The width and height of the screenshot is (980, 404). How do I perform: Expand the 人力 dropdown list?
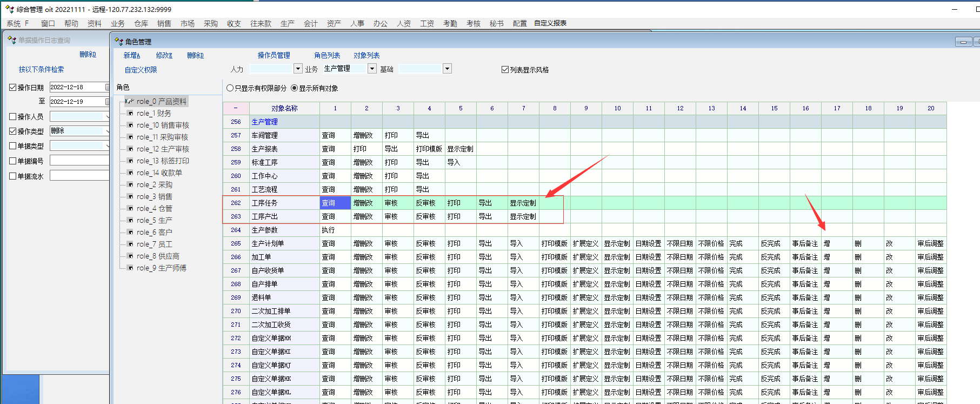tap(298, 69)
